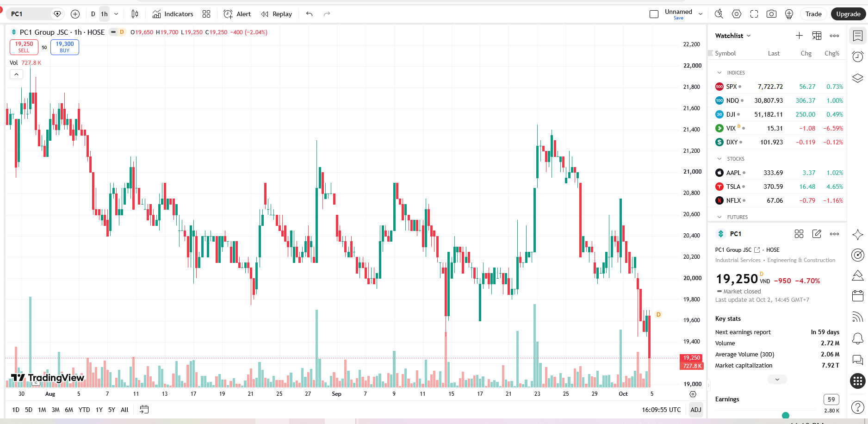Toggle ADJ adjusted data button
Screen dimensions: 868x424
pos(696,410)
